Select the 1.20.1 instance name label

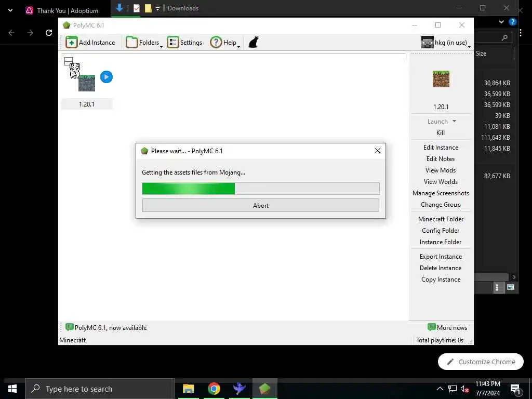[x=87, y=104]
